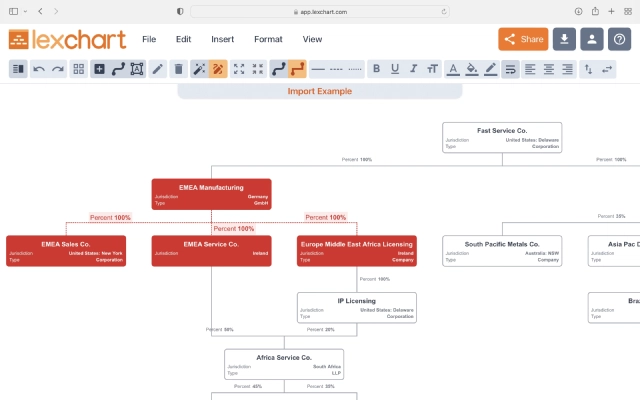The width and height of the screenshot is (640, 400).
Task: Click the fill color bucket icon
Action: pos(472,69)
